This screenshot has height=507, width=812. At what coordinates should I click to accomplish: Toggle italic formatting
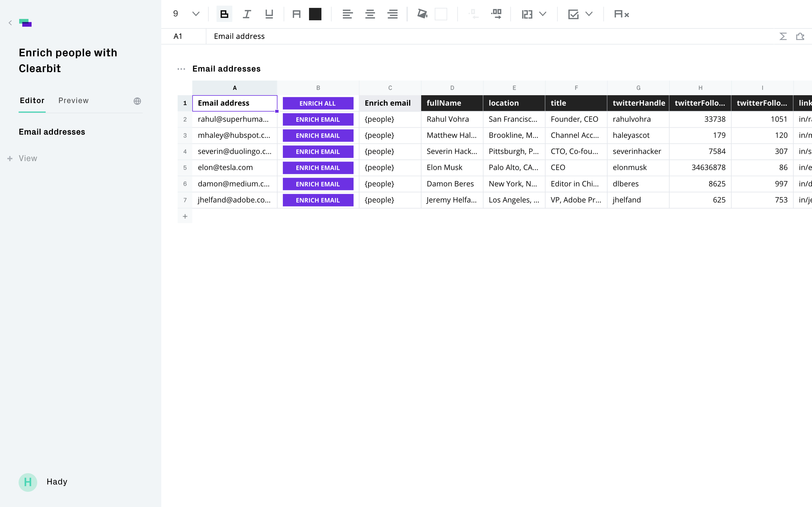(x=247, y=14)
